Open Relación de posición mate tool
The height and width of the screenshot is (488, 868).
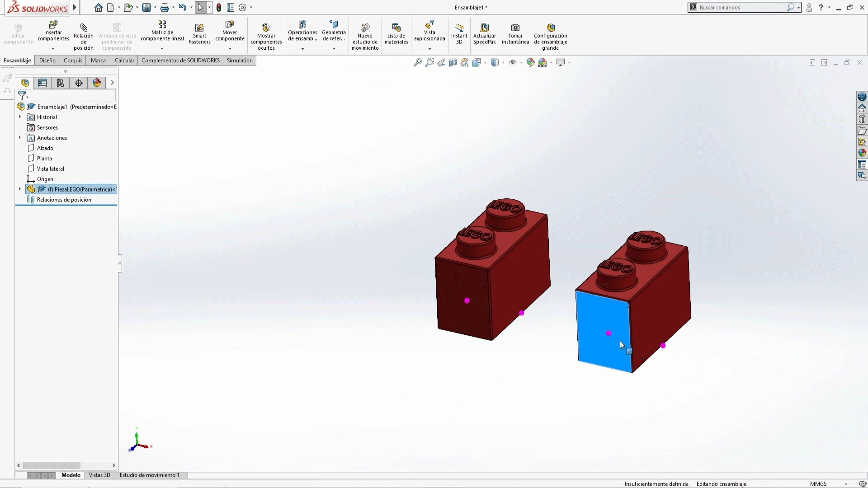(x=84, y=36)
